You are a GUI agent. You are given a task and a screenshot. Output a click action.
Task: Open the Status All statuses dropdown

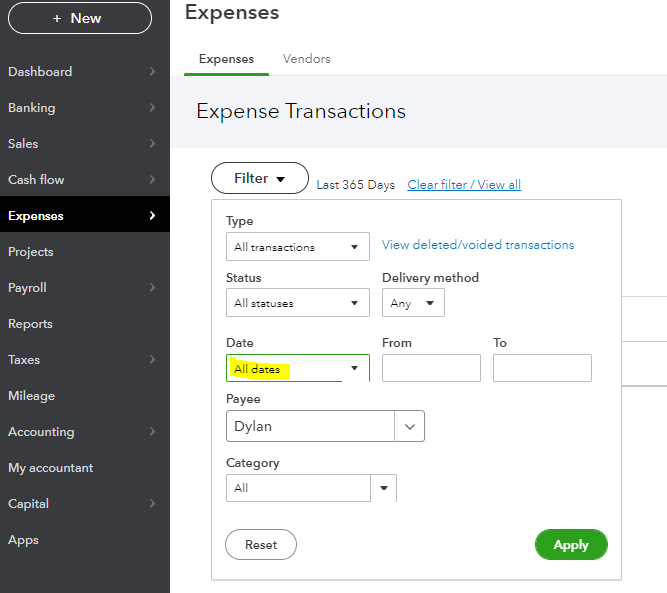pos(297,303)
